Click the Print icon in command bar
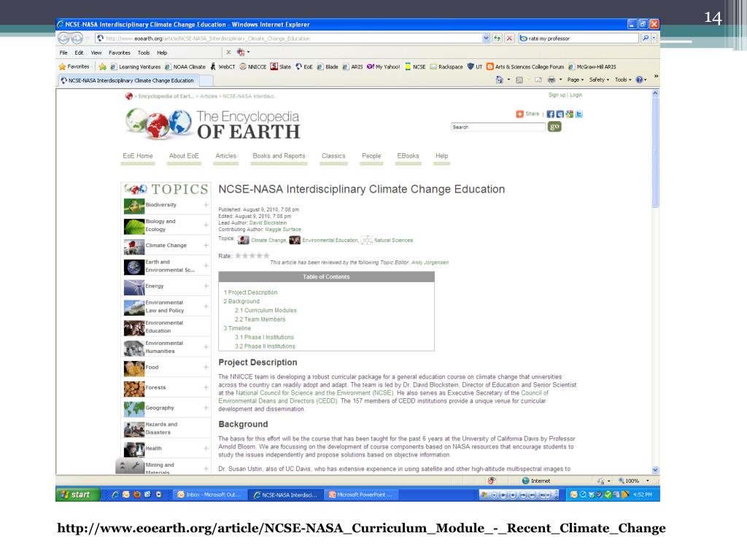Image resolution: width=747 pixels, height=560 pixels. [551, 80]
